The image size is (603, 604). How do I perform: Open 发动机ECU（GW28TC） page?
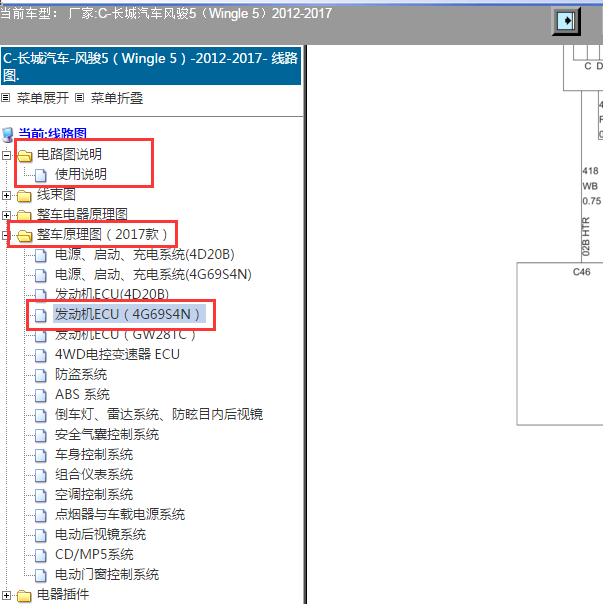point(125,335)
